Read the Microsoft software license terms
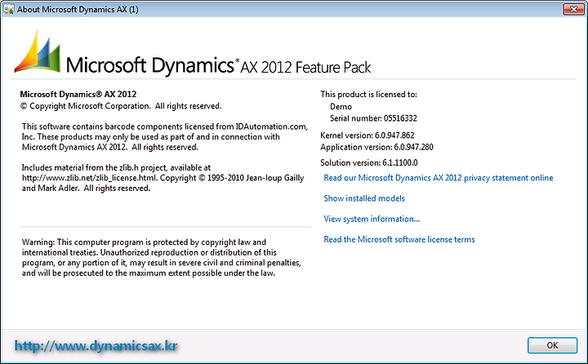This screenshot has height=364, width=588. (399, 239)
